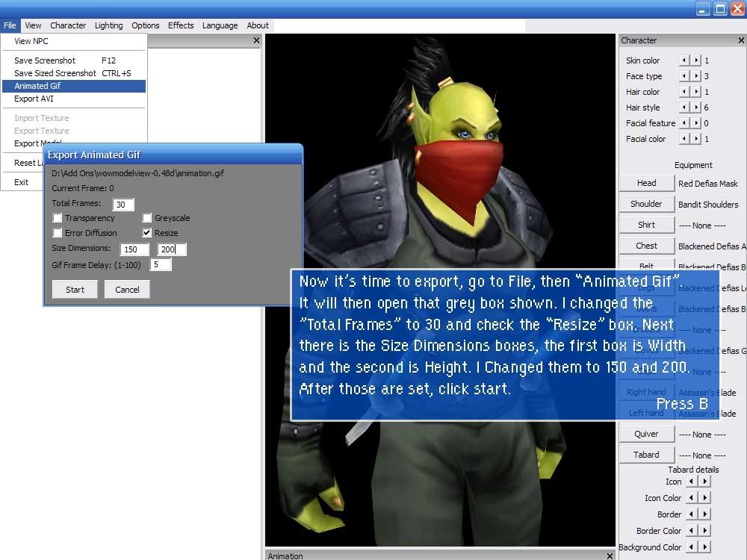
Task: Decrease Skin color with the left arrow
Action: pos(684,60)
